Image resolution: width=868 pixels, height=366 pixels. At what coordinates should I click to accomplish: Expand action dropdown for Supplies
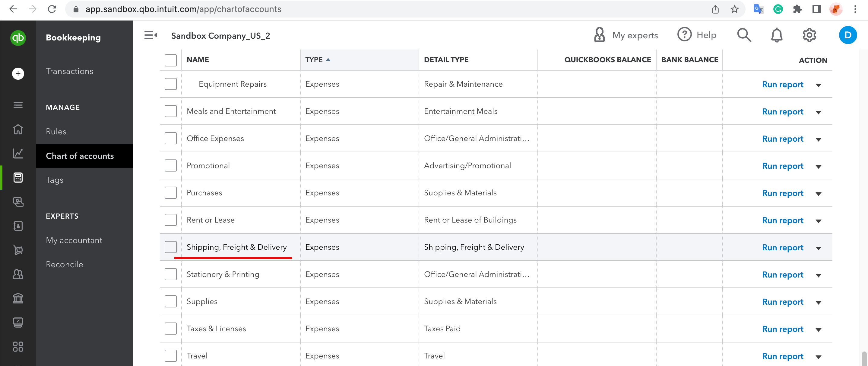(818, 303)
